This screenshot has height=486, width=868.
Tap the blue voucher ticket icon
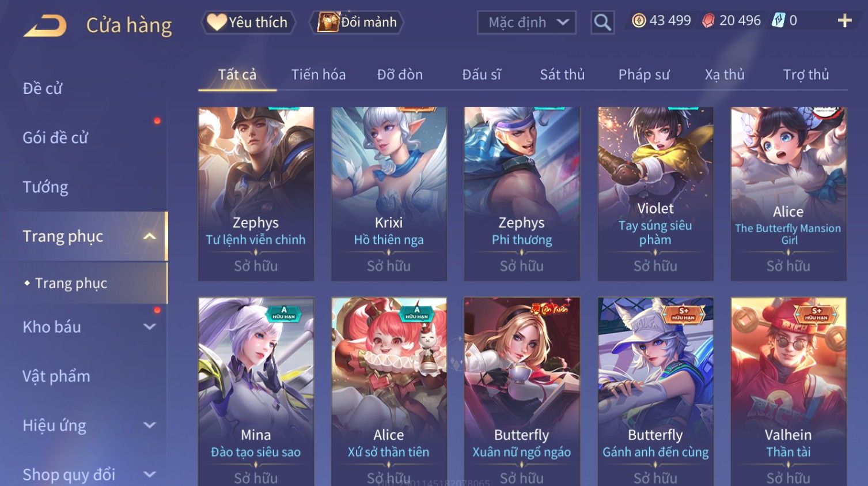point(778,21)
